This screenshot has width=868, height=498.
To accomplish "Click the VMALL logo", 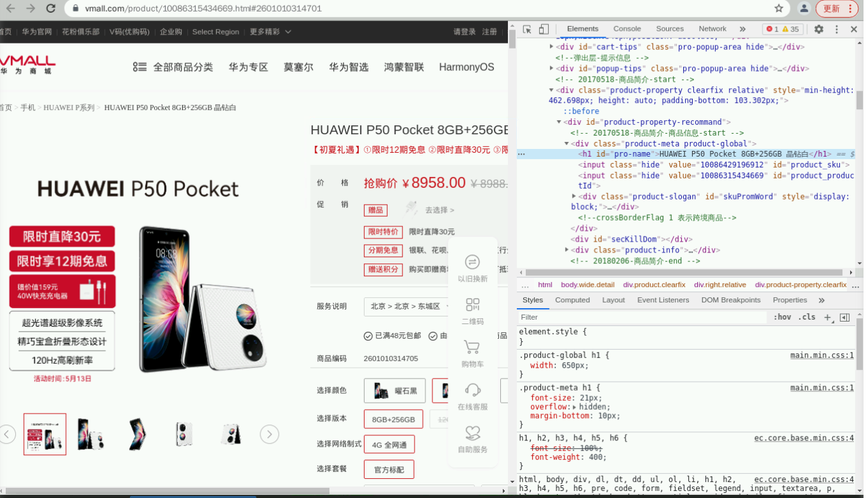I will point(27,65).
